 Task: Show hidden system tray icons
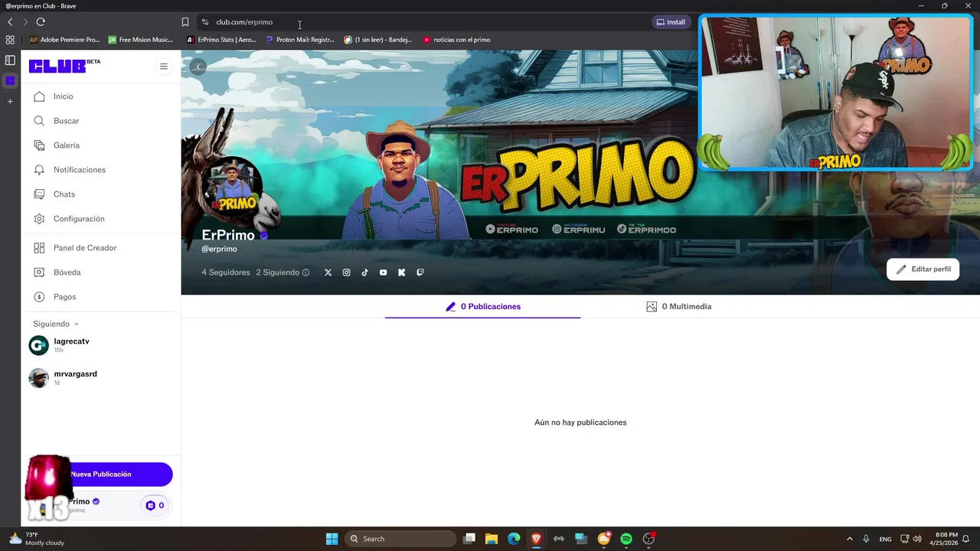tap(849, 539)
